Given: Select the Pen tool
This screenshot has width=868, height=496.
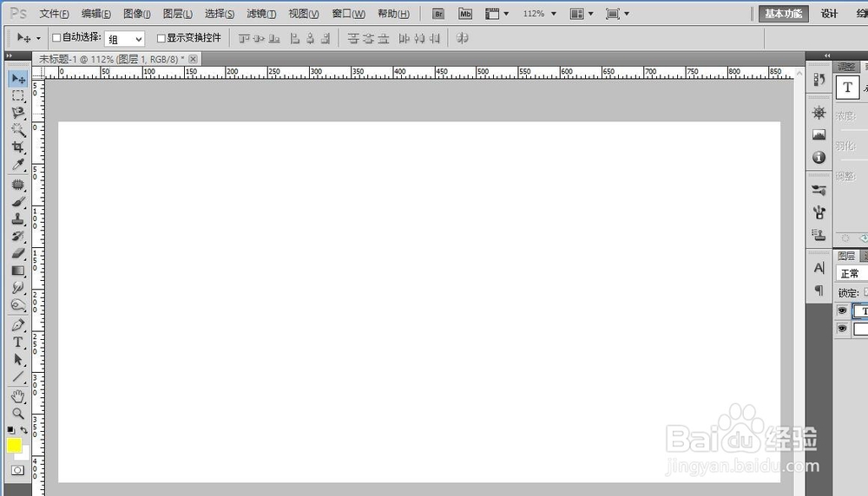Looking at the screenshot, I should pos(18,324).
